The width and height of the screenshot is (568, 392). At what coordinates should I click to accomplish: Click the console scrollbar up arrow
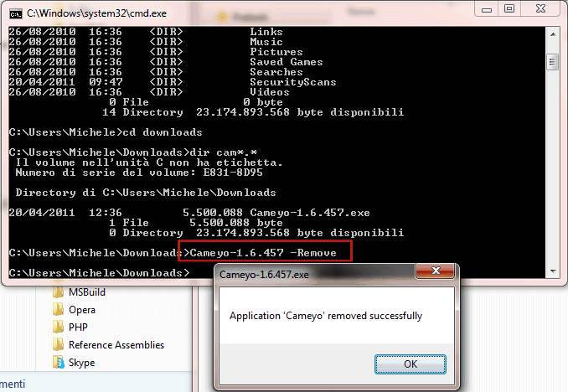point(553,34)
